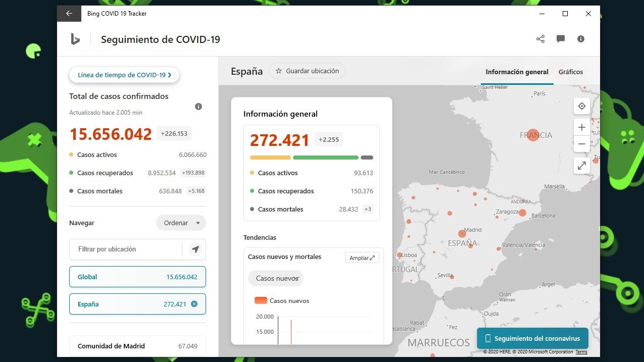Image resolution: width=644 pixels, height=362 pixels.
Task: Maximize the Bing COVID 19 Tracker window
Action: [565, 14]
